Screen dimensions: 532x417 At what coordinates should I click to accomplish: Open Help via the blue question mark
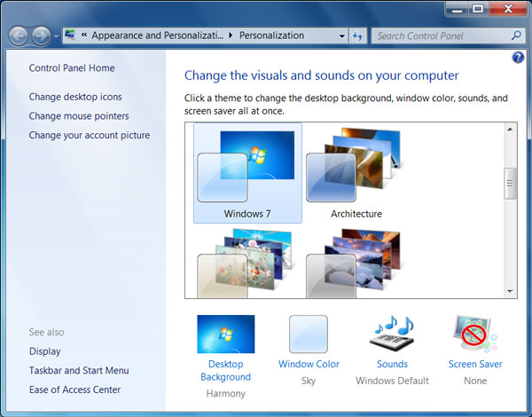pos(518,58)
